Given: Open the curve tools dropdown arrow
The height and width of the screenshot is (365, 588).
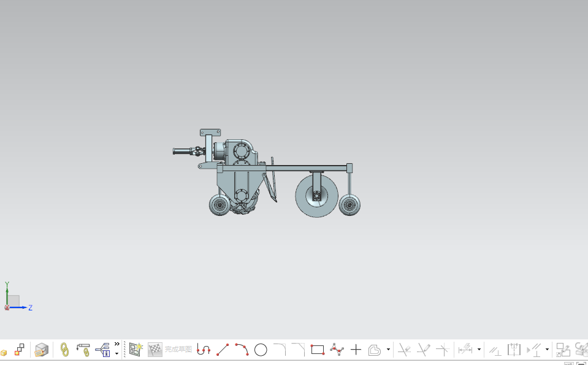Looking at the screenshot, I should coord(388,350).
